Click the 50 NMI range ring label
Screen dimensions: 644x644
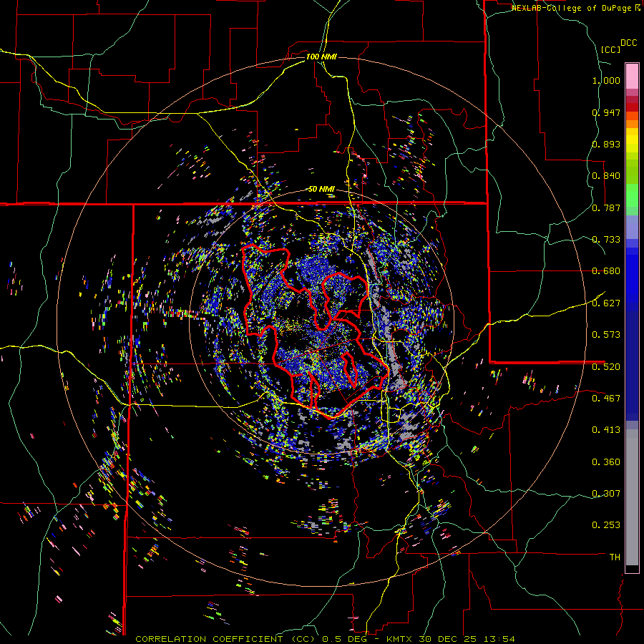point(321,189)
